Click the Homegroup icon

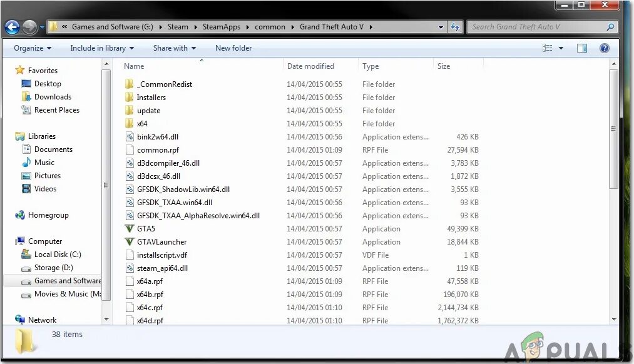[20, 215]
